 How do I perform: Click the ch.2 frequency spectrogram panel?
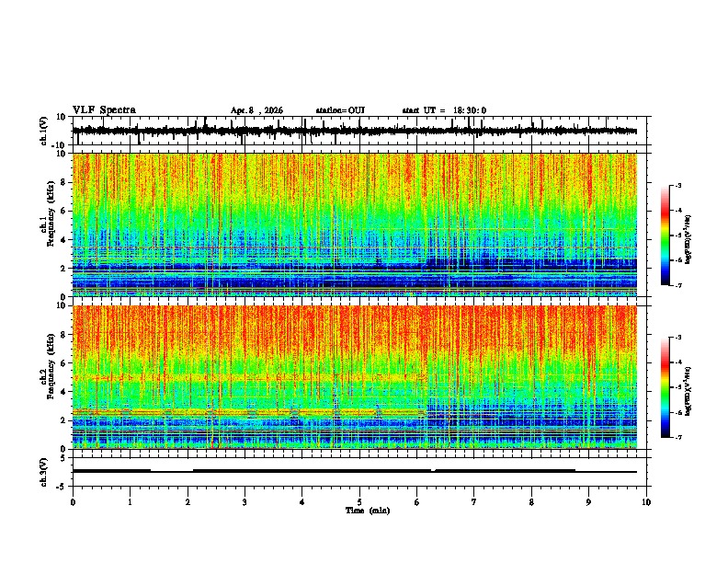pos(355,377)
